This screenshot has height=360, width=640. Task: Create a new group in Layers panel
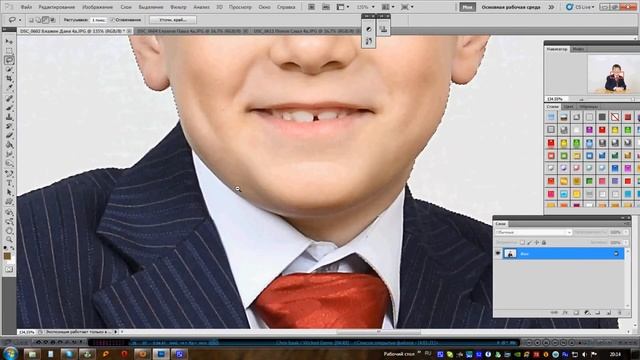point(598,313)
